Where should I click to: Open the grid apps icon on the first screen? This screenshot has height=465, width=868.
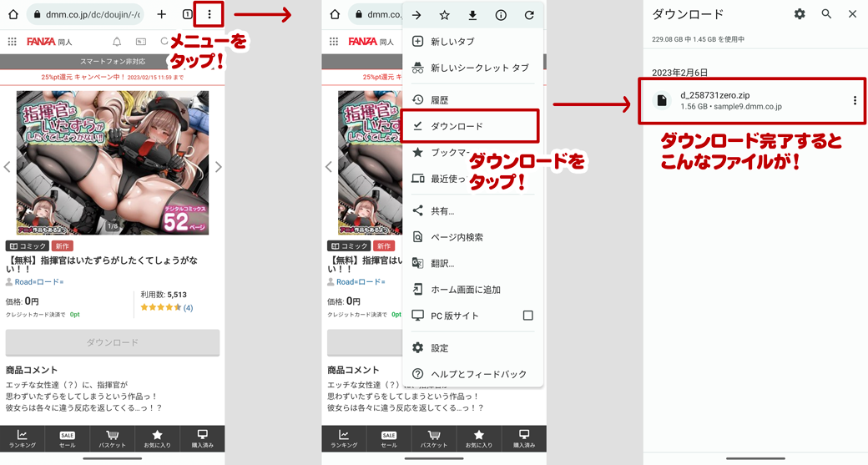pos(13,42)
